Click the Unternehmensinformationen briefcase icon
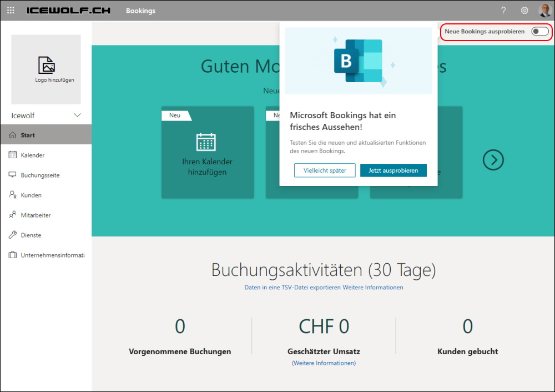The image size is (555, 392). coord(13,255)
